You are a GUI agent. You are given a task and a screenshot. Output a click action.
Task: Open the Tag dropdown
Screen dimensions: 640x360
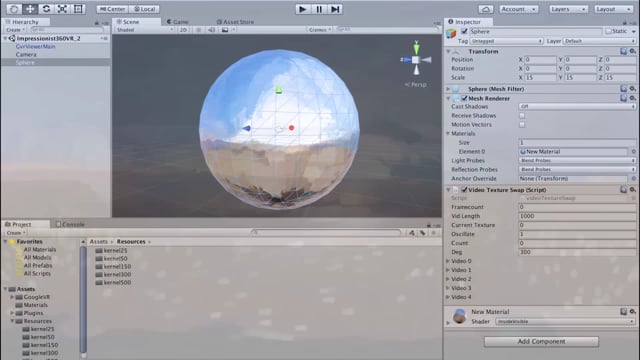[507, 41]
